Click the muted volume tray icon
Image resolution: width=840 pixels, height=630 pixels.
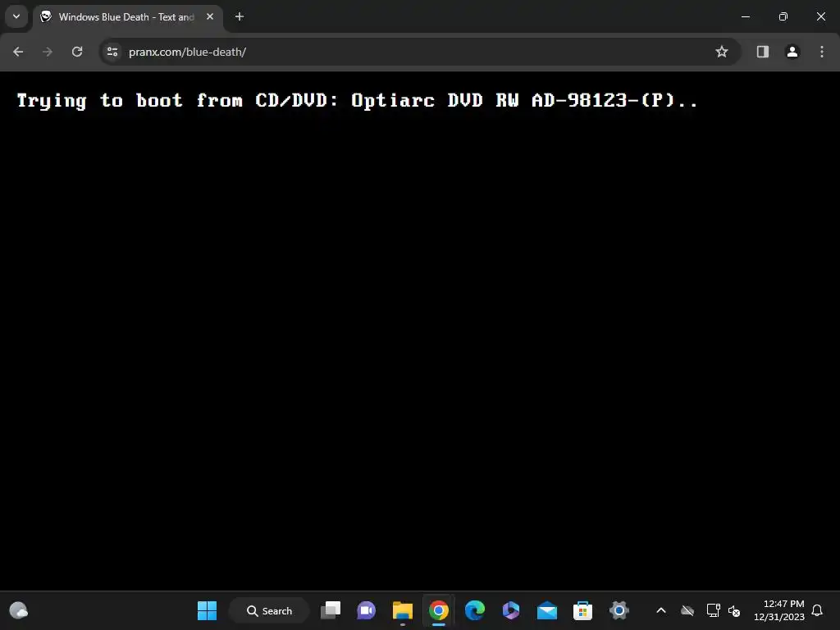pos(734,610)
